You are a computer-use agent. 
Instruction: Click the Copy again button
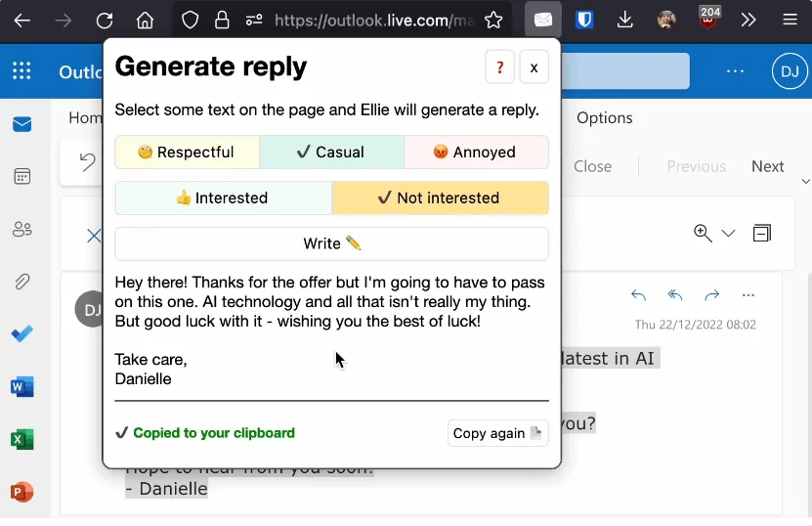click(497, 433)
